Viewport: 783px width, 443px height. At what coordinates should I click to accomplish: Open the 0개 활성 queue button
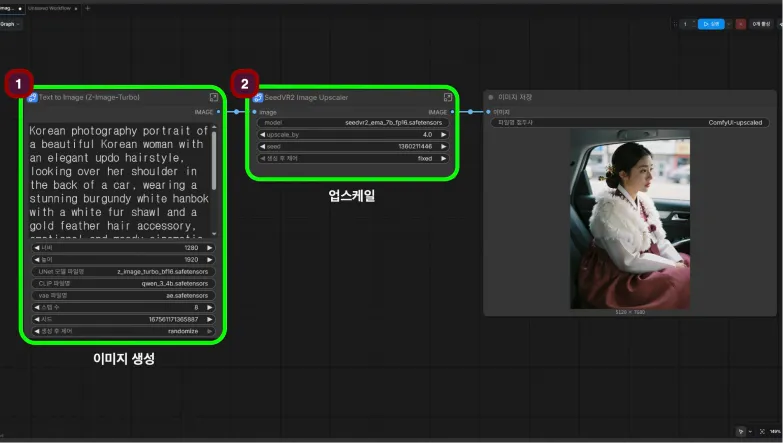(x=761, y=24)
